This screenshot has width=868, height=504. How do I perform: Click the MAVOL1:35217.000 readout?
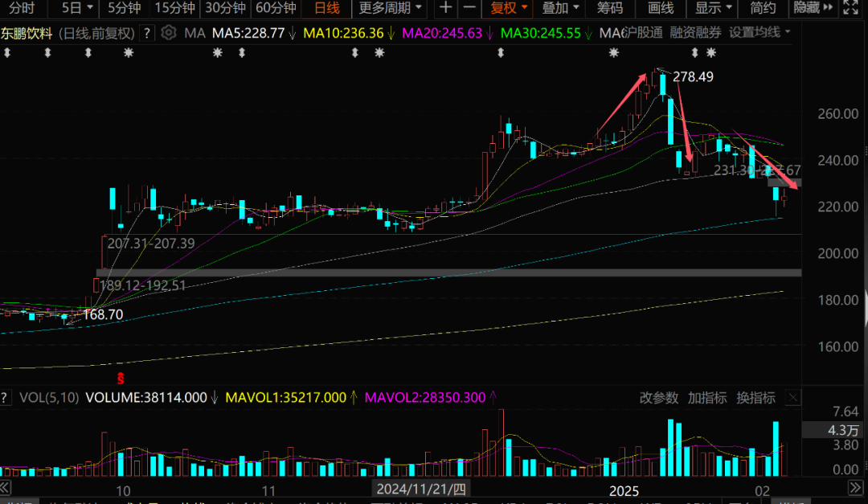coord(286,398)
